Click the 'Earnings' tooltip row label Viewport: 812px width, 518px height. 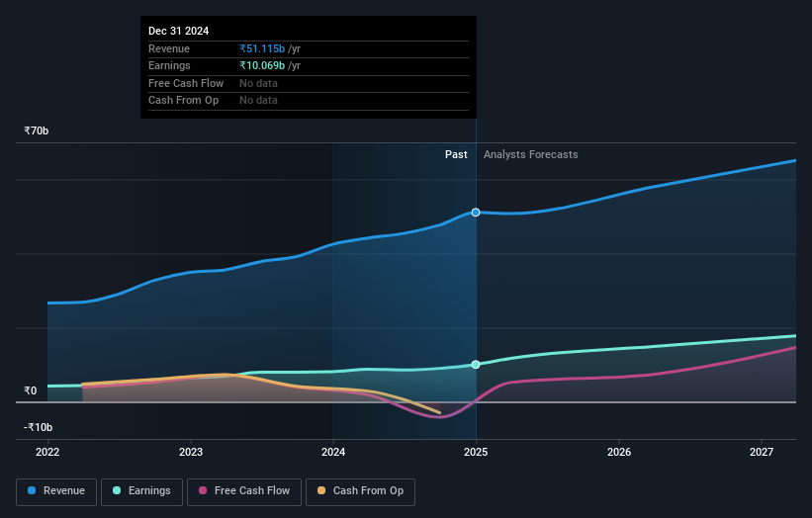(169, 65)
